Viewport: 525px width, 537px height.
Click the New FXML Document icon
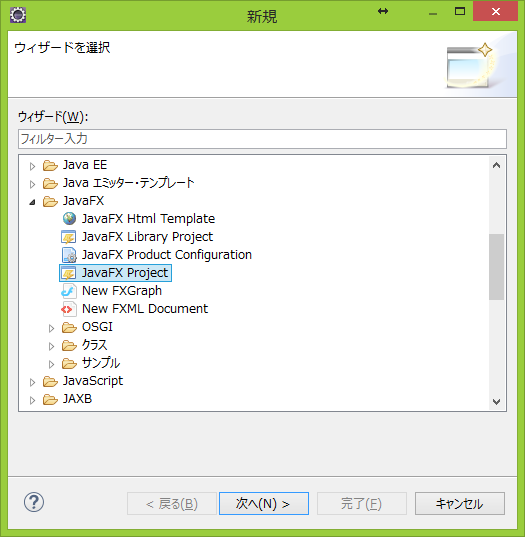[68, 309]
